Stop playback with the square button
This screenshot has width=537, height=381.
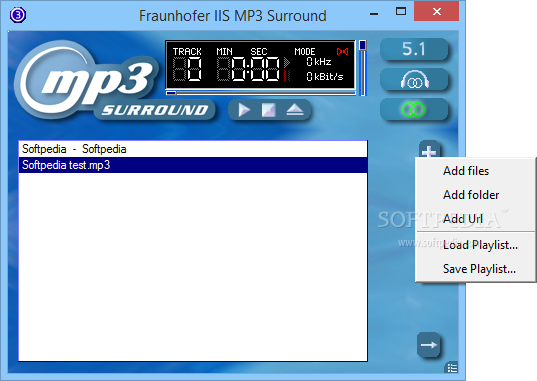point(269,110)
